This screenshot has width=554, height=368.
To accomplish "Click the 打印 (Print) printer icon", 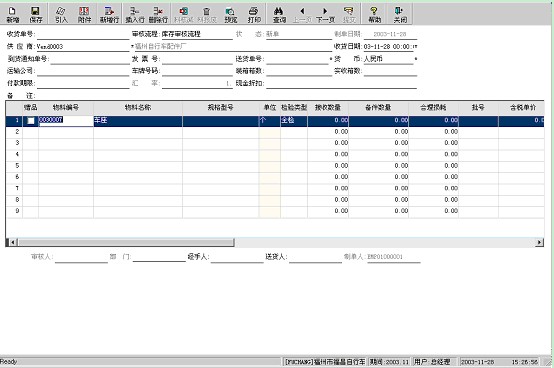I will pyautogui.click(x=254, y=14).
